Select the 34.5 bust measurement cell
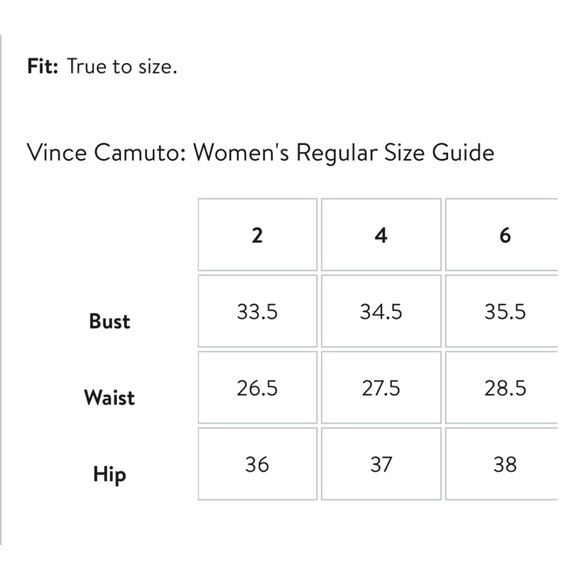Viewport: 580px width, 580px height. (x=381, y=311)
